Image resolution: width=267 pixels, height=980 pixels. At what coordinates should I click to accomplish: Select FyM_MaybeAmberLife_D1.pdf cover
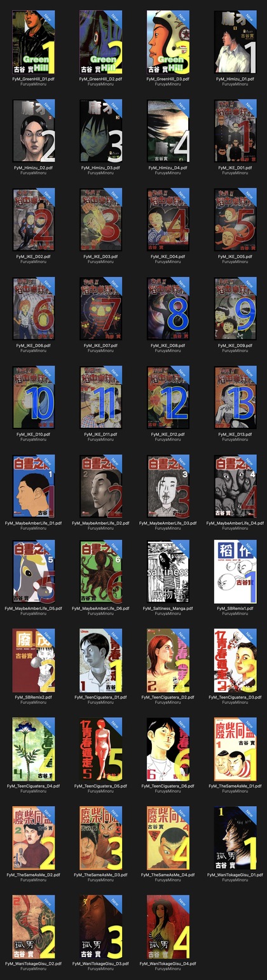tap(34, 486)
